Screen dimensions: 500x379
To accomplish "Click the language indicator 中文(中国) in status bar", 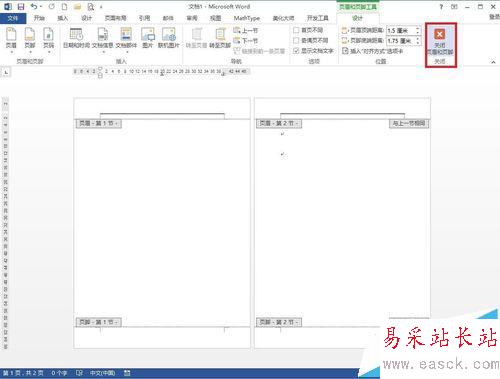I will 102,373.
